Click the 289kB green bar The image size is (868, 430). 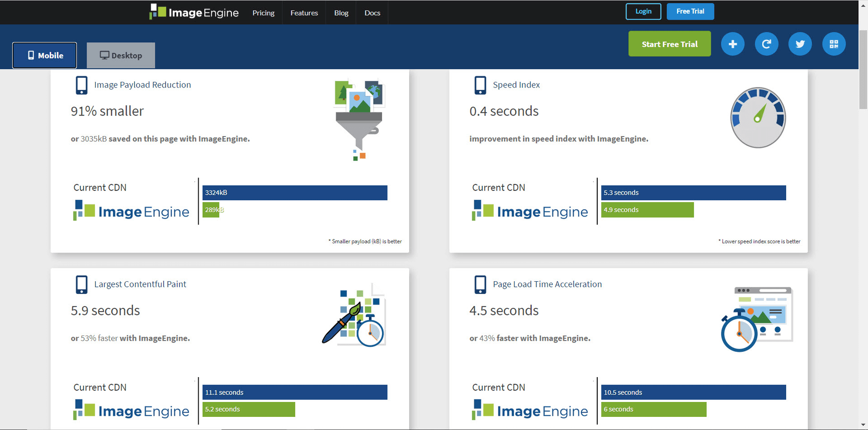click(211, 210)
